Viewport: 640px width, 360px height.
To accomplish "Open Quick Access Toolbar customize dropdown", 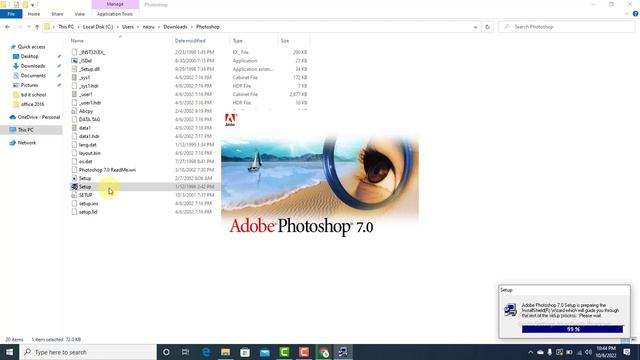I will (x=33, y=5).
